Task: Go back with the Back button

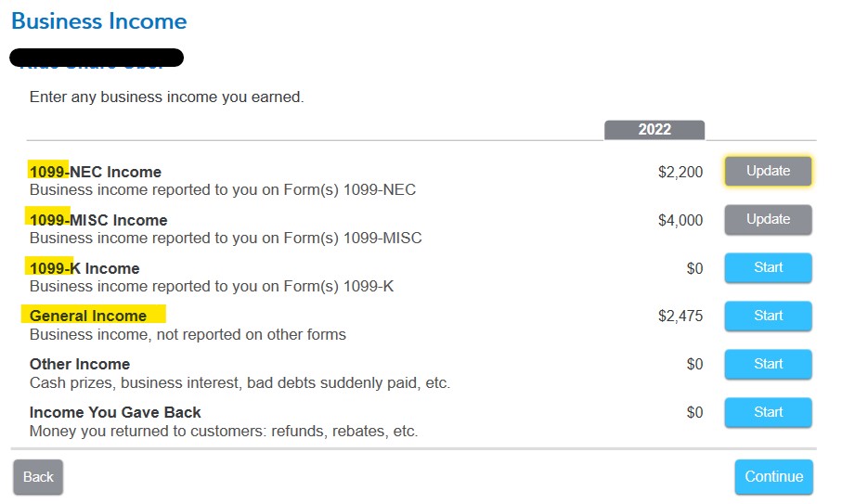Action: 38,476
